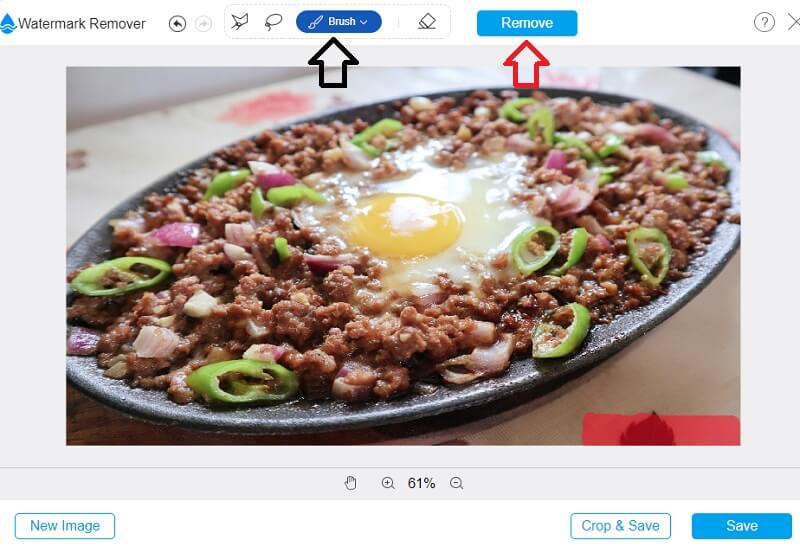Viewport: 800px width, 547px height.
Task: Click the blue Save button
Action: [x=742, y=526]
